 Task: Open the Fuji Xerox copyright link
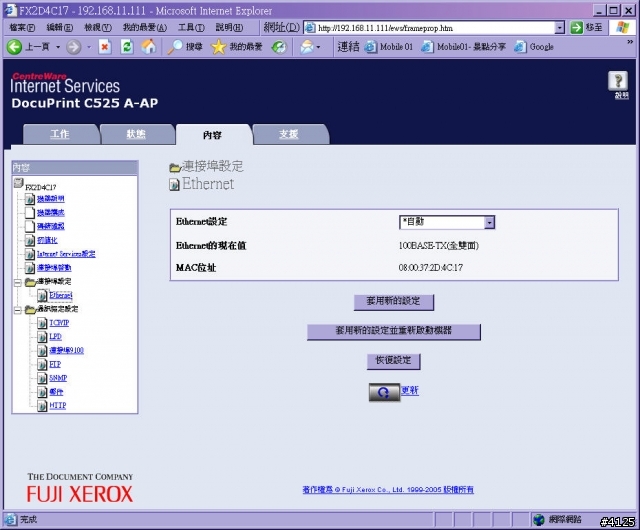[388, 490]
